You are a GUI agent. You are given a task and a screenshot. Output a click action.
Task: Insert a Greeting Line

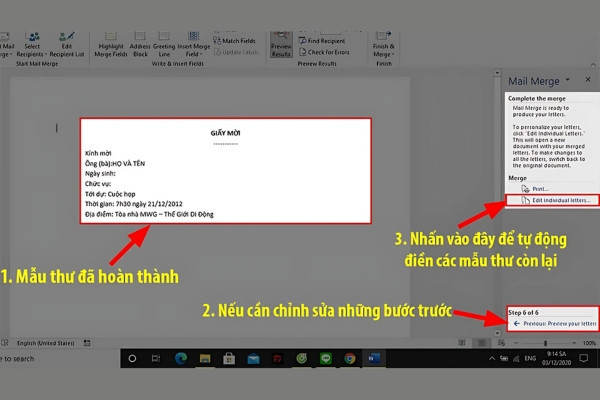coord(164,45)
